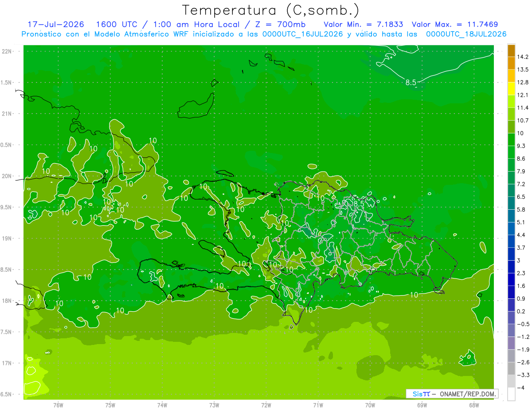Select the "0000UTC_18JUL2026" valid-until timestamp

coord(466,34)
